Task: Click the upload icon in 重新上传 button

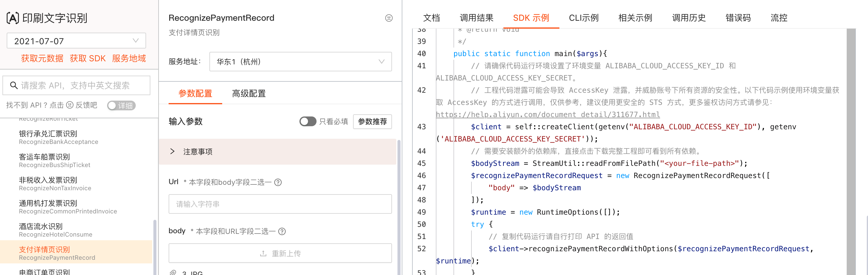Action: 263,253
